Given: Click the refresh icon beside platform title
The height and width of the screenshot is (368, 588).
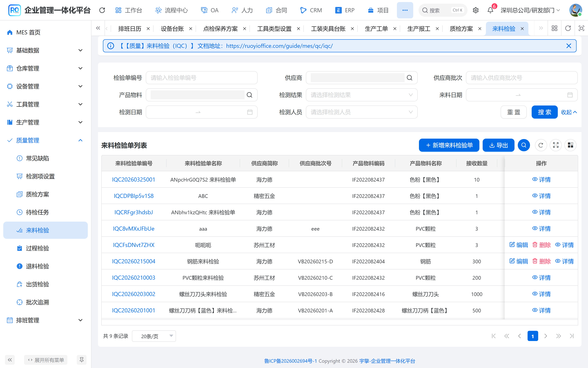Looking at the screenshot, I should (102, 10).
